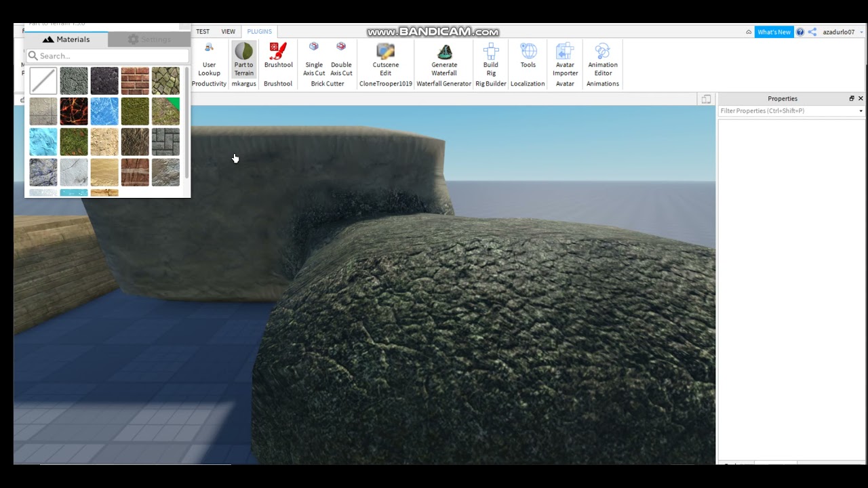Toggle the device emulator icon above the viewport
Viewport: 868px width, 488px height.
[706, 99]
